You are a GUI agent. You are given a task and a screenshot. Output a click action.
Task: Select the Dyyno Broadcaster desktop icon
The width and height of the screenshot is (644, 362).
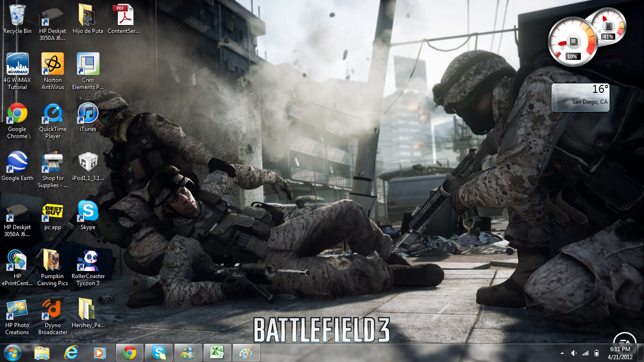tap(53, 310)
